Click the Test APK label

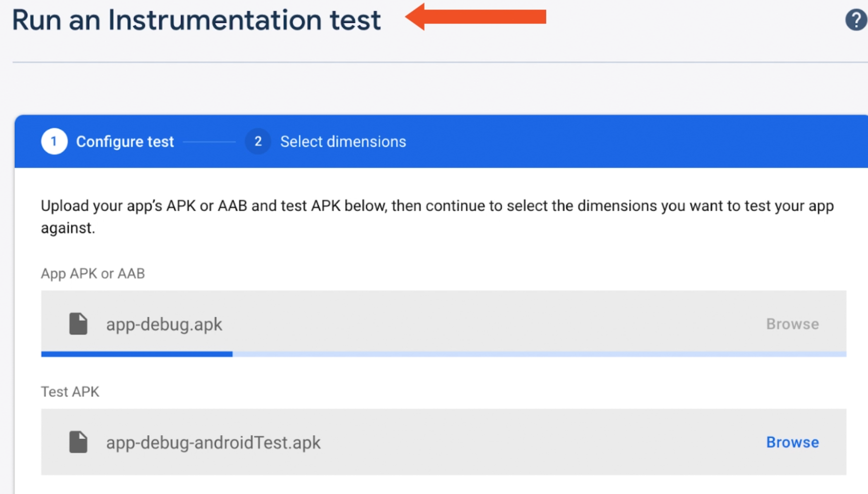coord(70,392)
